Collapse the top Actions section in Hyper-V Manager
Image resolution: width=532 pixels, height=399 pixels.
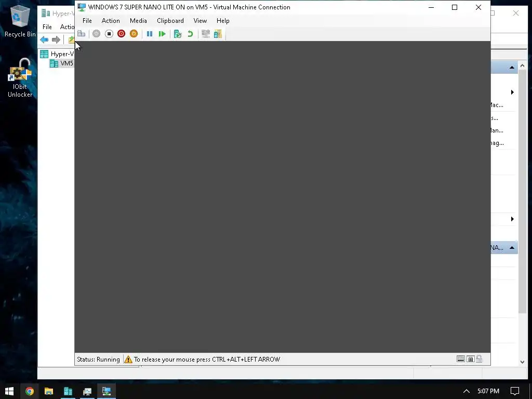click(x=512, y=68)
